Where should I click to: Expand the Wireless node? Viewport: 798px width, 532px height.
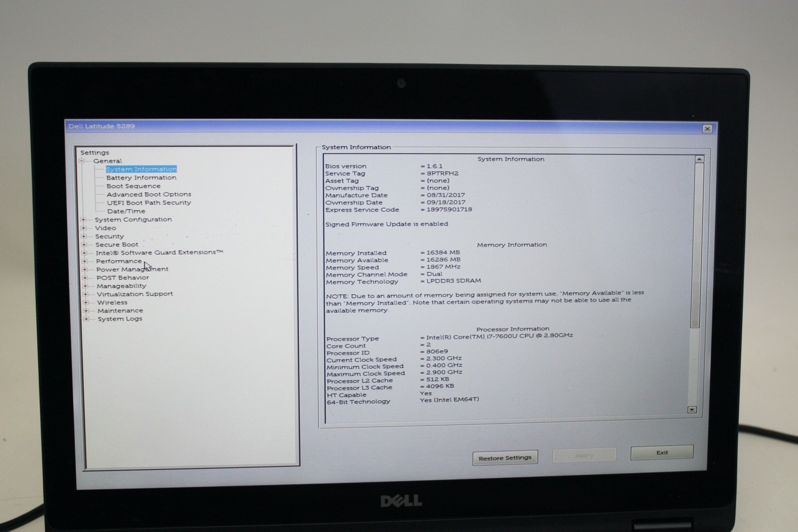[x=86, y=303]
